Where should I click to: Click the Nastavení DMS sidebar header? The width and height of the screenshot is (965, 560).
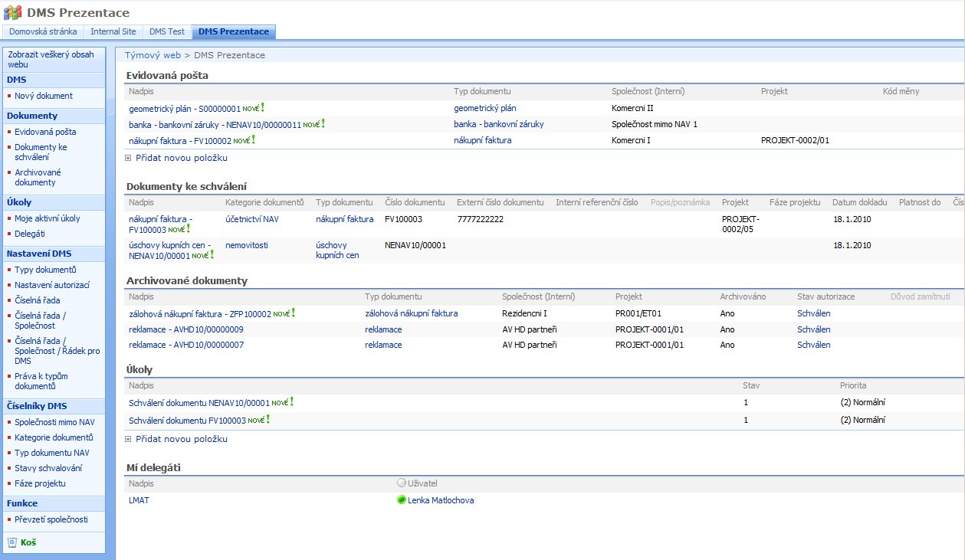pyautogui.click(x=39, y=254)
